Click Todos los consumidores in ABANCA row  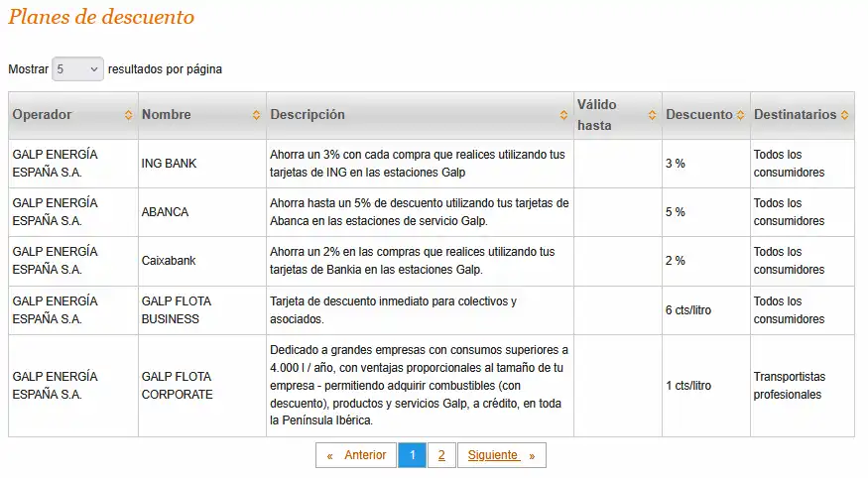(789, 212)
